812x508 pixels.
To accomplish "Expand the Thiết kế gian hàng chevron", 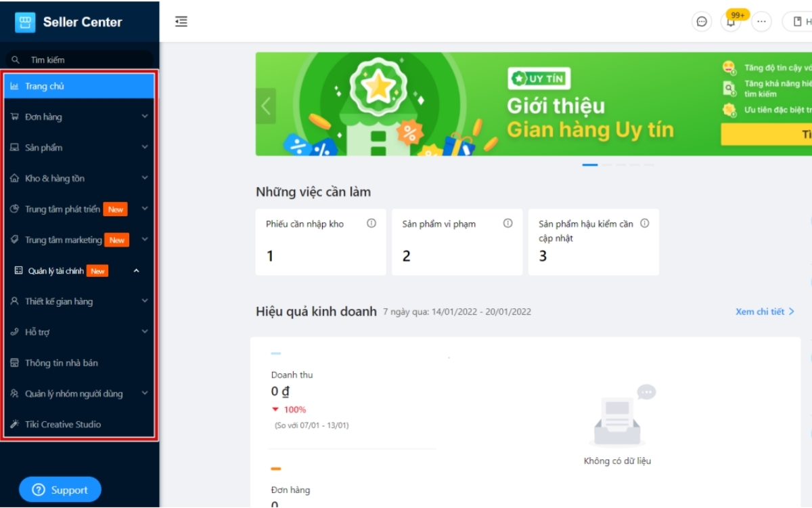I will pyautogui.click(x=145, y=301).
